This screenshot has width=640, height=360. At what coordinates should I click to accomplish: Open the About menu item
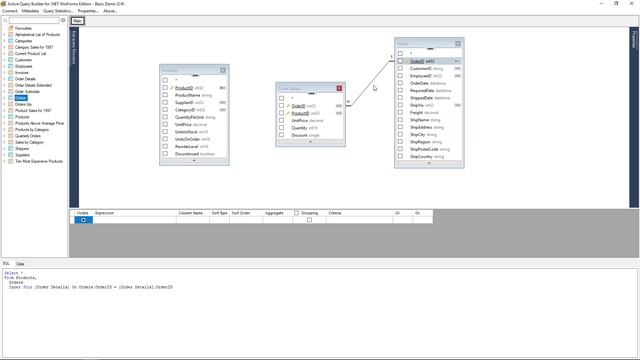(x=110, y=11)
